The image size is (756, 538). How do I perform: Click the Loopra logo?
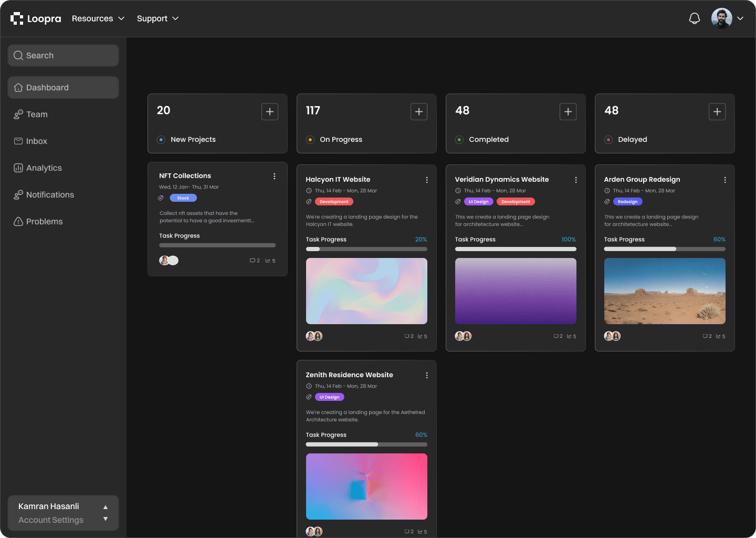pyautogui.click(x=36, y=18)
